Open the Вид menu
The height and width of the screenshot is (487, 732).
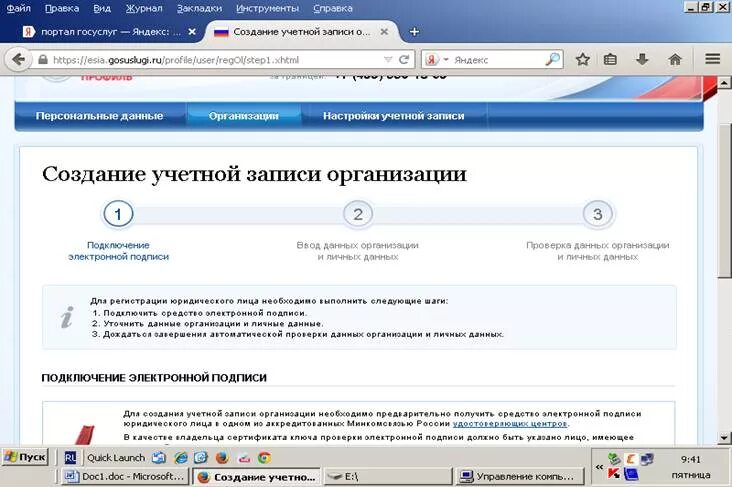(102, 8)
